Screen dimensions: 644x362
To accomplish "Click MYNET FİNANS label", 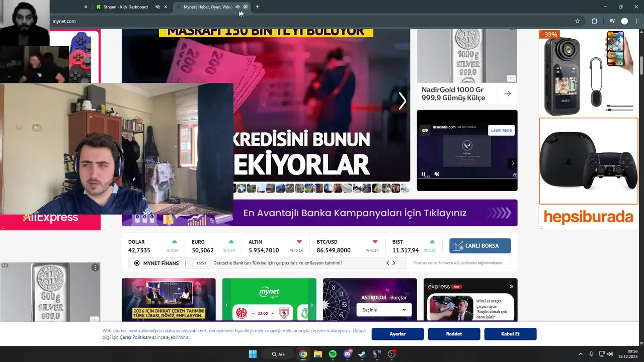I will [161, 263].
